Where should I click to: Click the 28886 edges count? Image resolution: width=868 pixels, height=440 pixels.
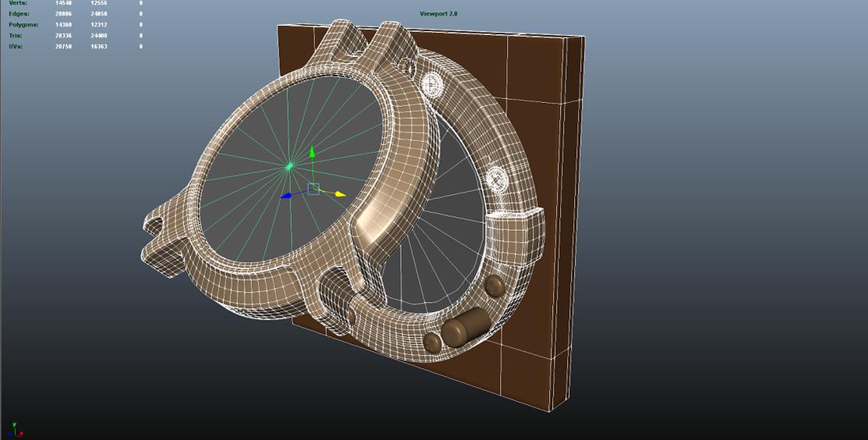63,14
